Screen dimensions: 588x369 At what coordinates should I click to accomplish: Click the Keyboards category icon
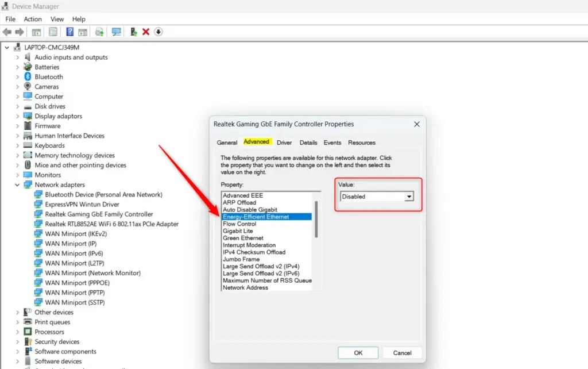coord(28,145)
